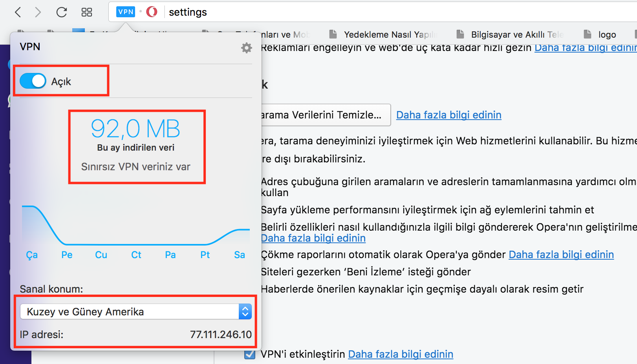Select the Pt day label on the graph
The height and width of the screenshot is (364, 637).
[x=205, y=255]
